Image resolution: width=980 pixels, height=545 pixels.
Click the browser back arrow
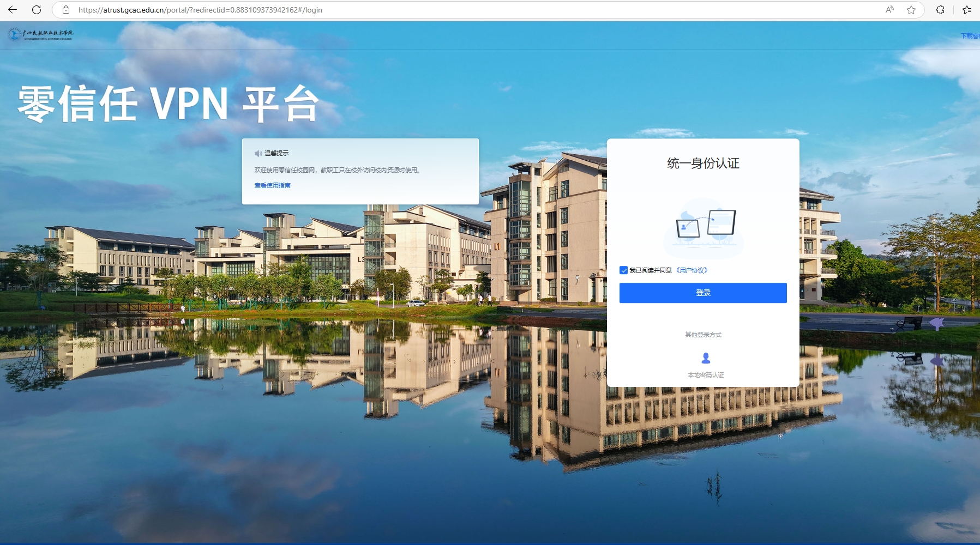point(13,9)
